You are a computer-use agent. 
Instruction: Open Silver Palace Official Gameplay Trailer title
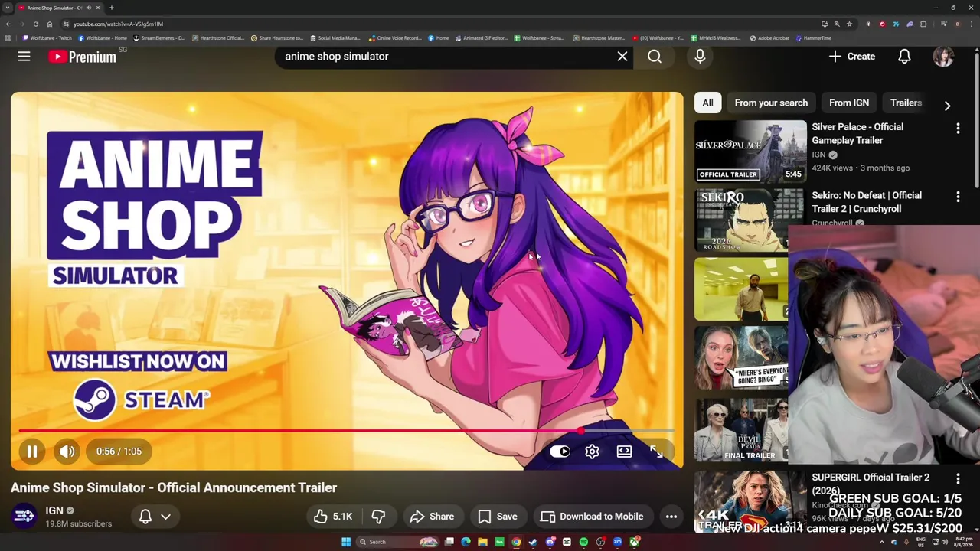point(857,133)
